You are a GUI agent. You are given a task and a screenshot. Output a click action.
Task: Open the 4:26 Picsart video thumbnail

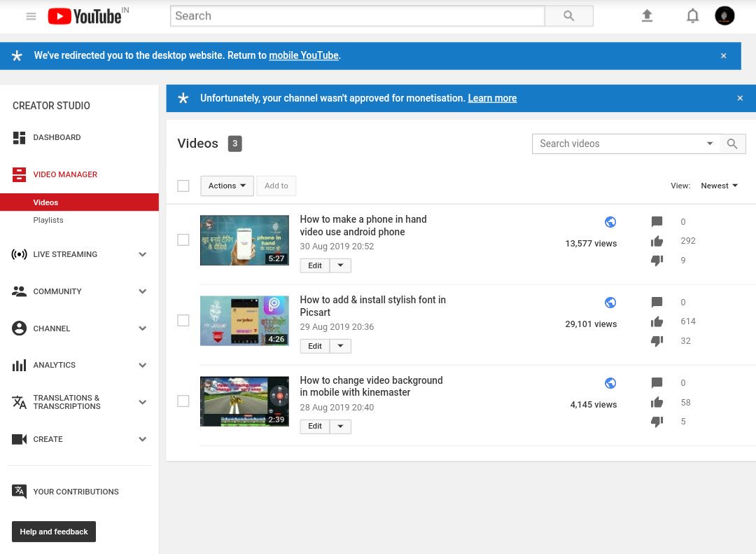click(x=244, y=321)
